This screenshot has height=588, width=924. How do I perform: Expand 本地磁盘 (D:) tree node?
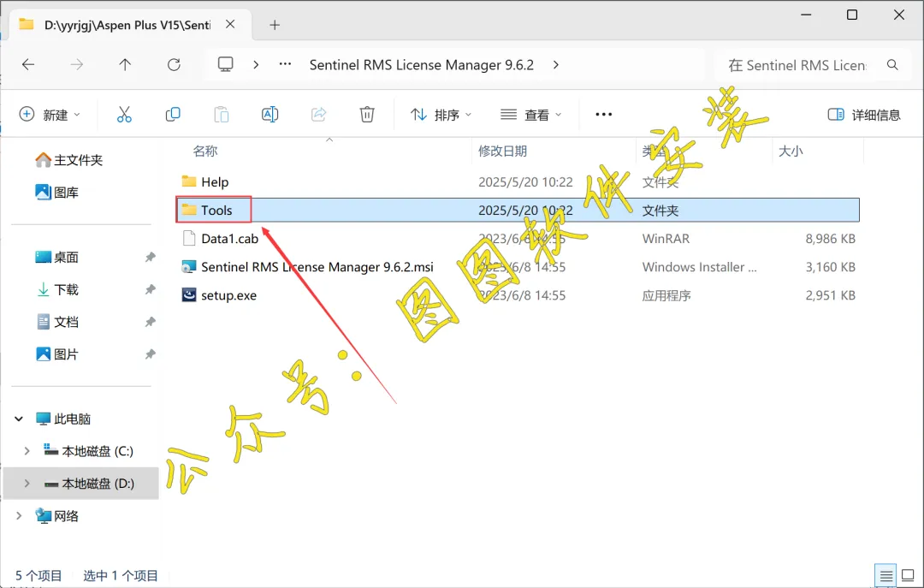click(27, 484)
